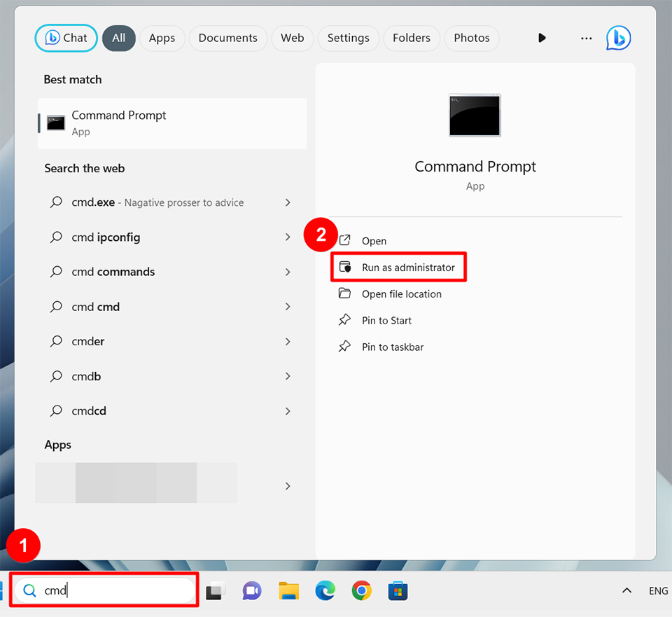Viewport: 672px width, 617px height.
Task: Expand the cmdb suggestion chevron
Action: (x=288, y=376)
